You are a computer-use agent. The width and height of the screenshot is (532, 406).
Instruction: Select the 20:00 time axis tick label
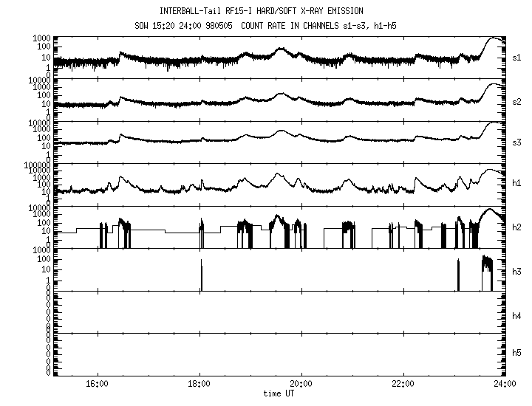pyautogui.click(x=301, y=384)
